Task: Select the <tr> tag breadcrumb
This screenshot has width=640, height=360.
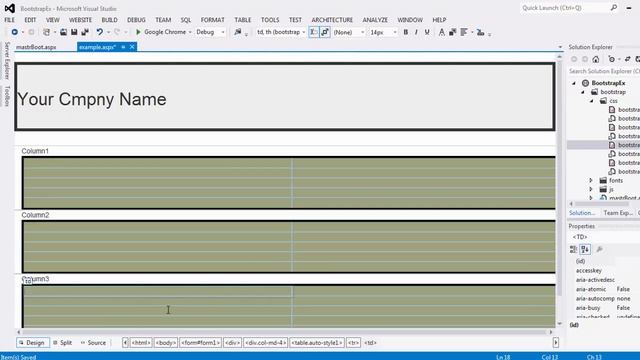Action: coord(353,343)
